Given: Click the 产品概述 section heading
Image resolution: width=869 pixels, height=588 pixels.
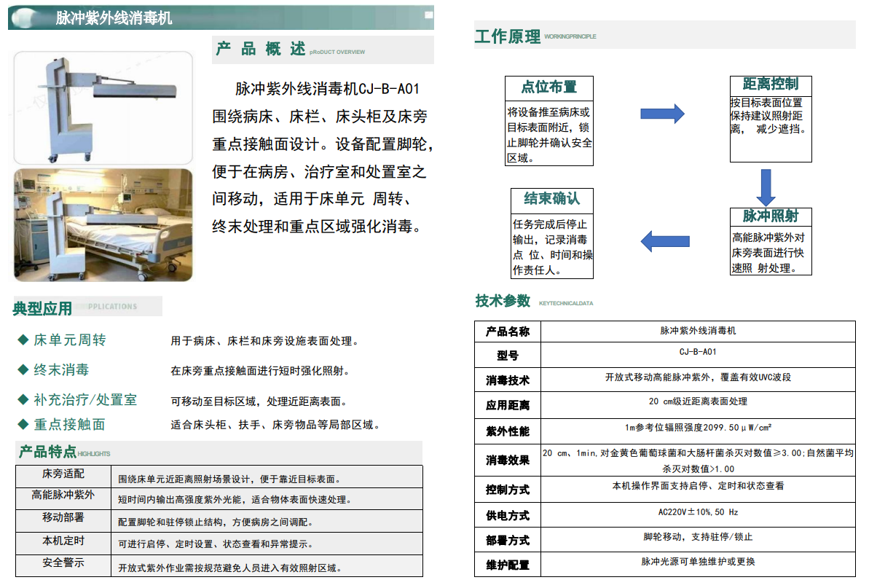Looking at the screenshot, I should 261,50.
